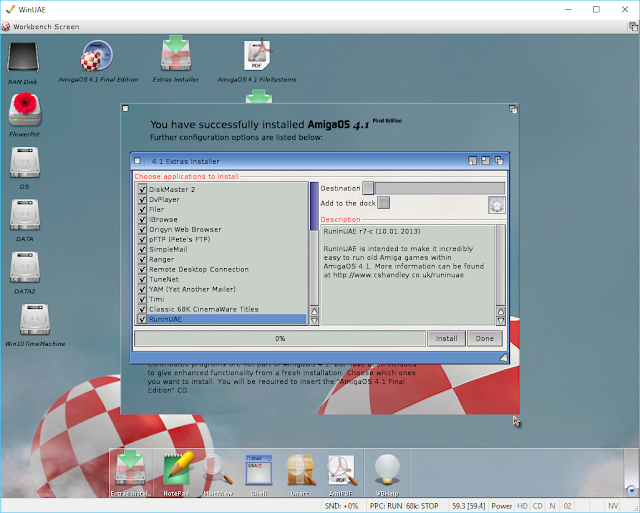The height and width of the screenshot is (513, 640).
Task: Click Extras Installer window close gadget
Action: [x=138, y=161]
